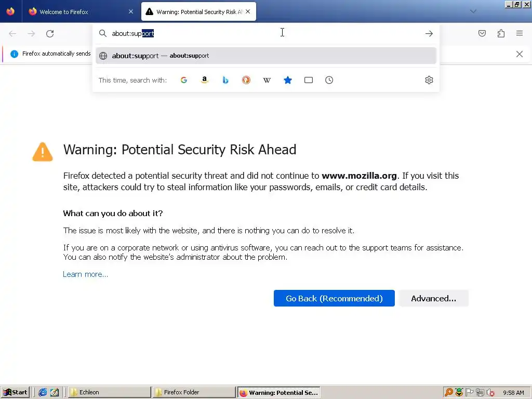This screenshot has height=399, width=532.
Task: Click the Firefox View icon in tab bar
Action: 10,11
